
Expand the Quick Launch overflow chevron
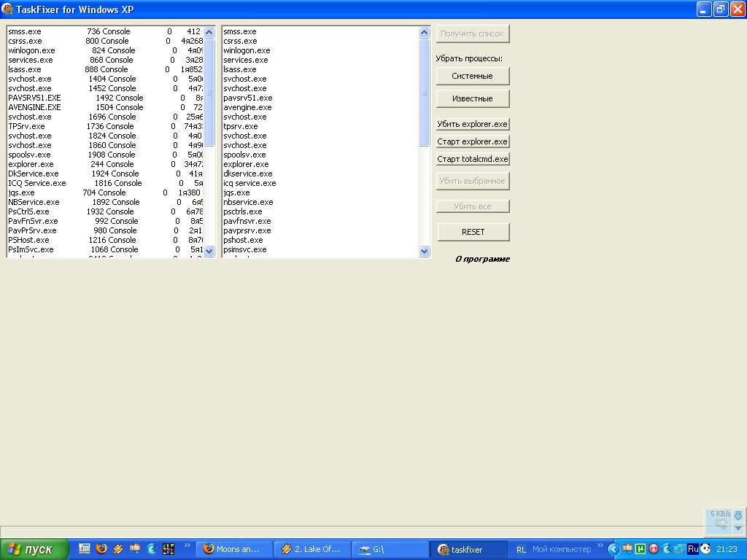pos(187,545)
